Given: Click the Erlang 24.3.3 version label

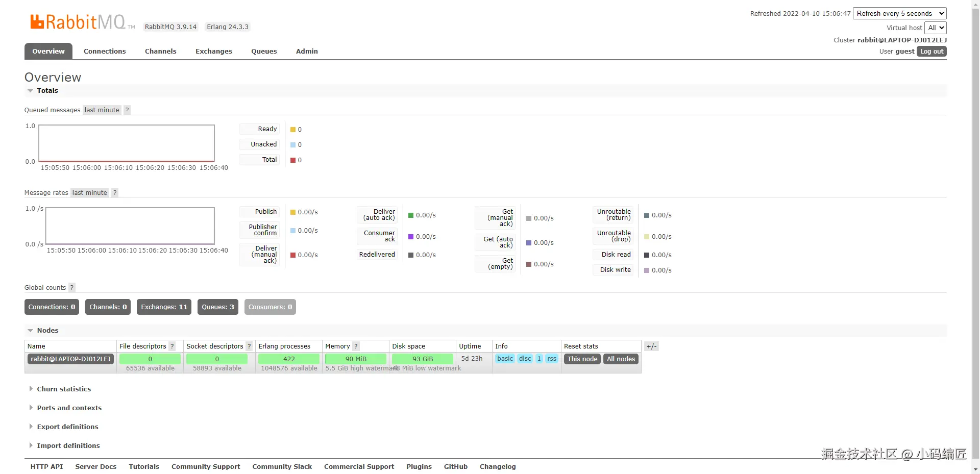Looking at the screenshot, I should click(228, 27).
